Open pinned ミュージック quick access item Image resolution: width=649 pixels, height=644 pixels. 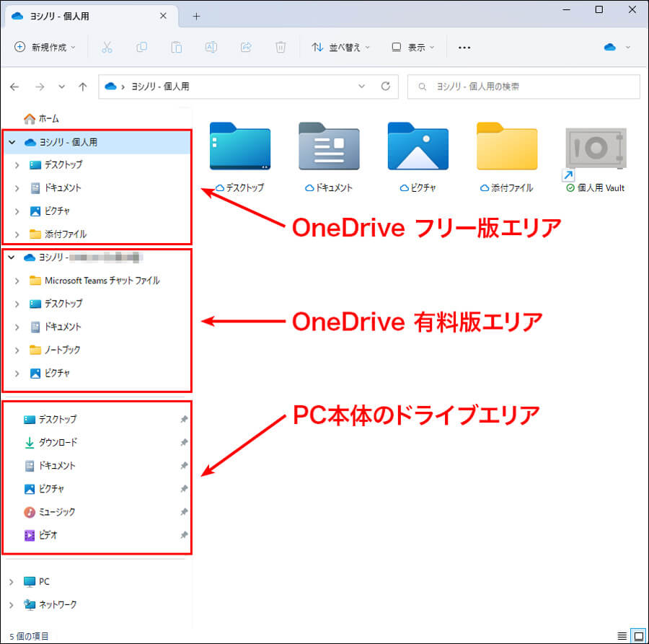click(50, 512)
